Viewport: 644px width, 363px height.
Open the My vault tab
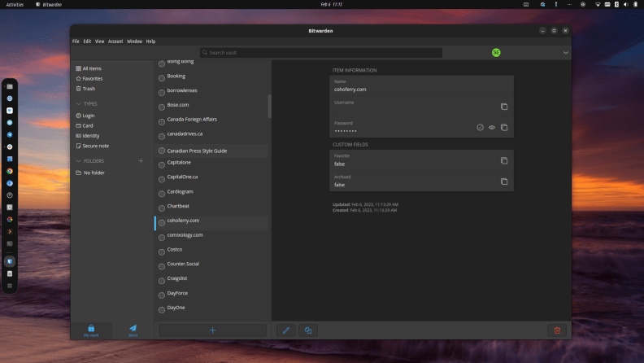click(91, 330)
